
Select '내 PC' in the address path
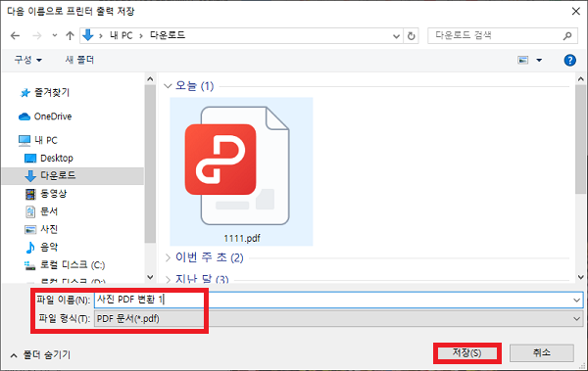(122, 35)
